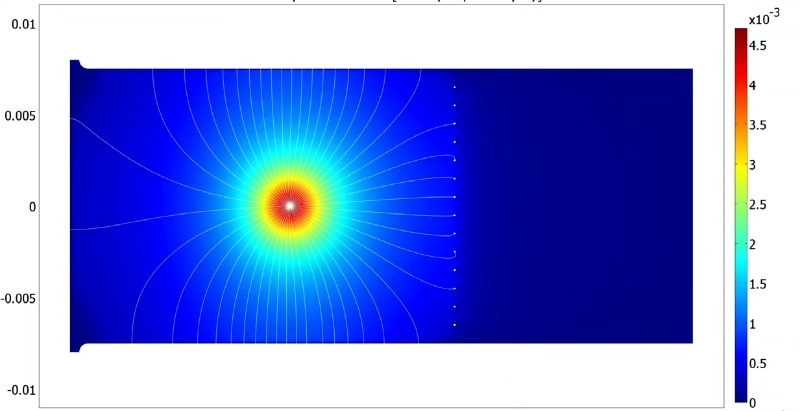Click the 1.5 color legend value
This screenshot has height=411, width=800.
[x=758, y=285]
